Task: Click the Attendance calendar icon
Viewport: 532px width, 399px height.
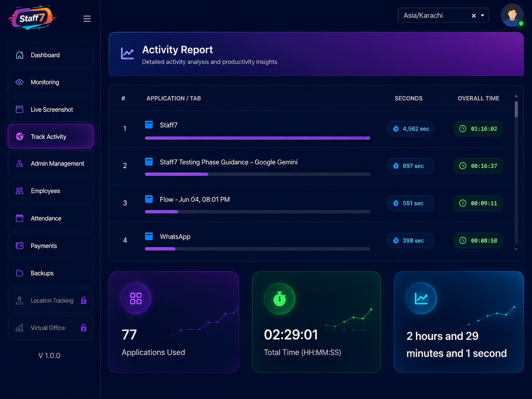Action: (19, 218)
